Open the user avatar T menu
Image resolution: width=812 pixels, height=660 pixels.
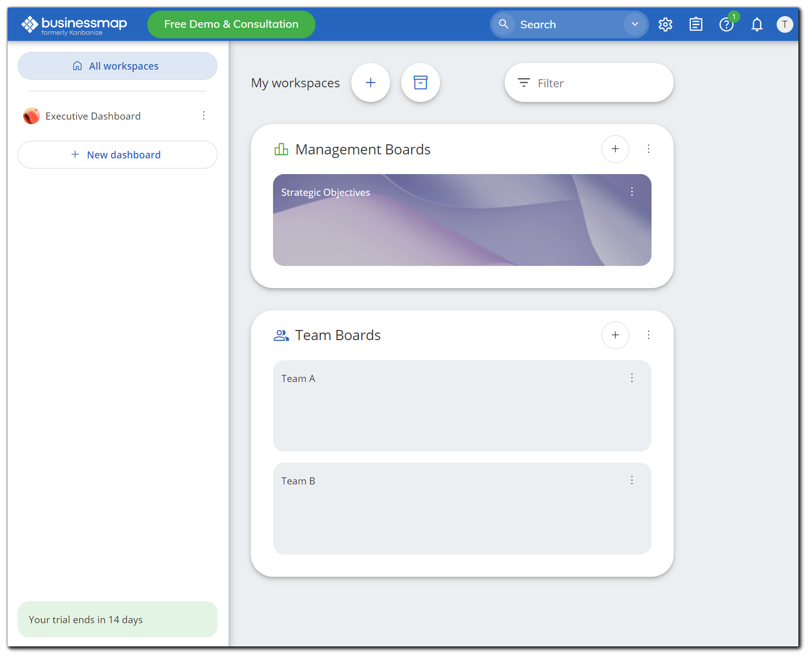coord(785,24)
